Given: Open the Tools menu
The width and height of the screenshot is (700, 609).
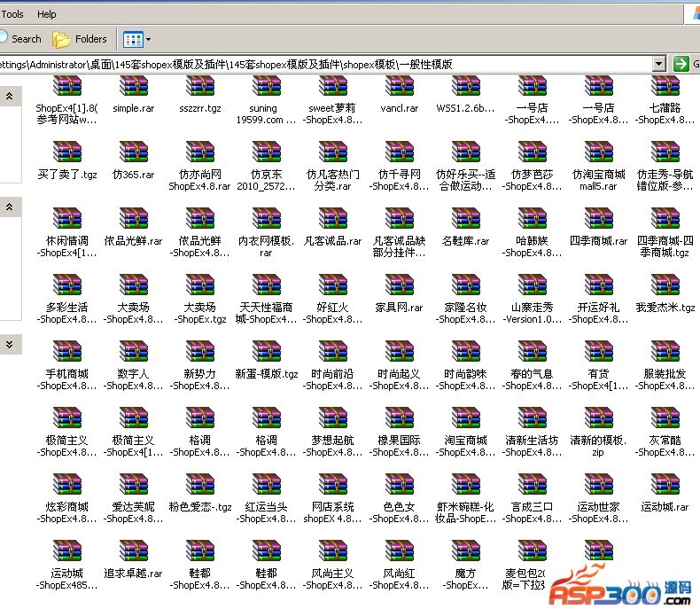Looking at the screenshot, I should point(12,14).
